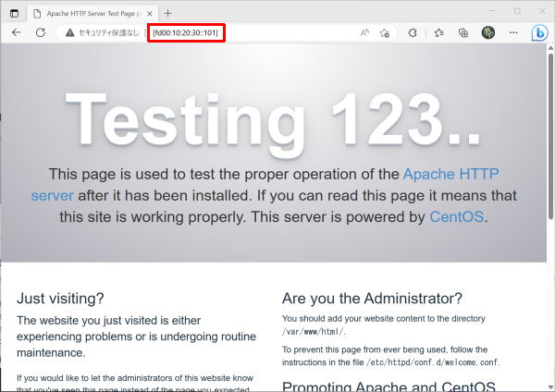Viewport: 555px width, 392px height.
Task: Click the /etc/httpd/conf.d/welcome.conf path text
Action: 432,362
